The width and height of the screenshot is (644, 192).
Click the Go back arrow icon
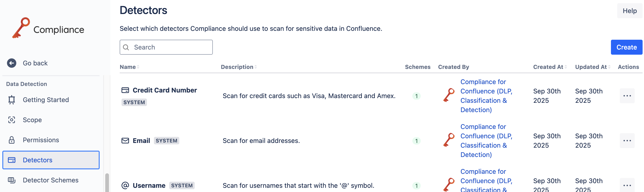[11, 63]
